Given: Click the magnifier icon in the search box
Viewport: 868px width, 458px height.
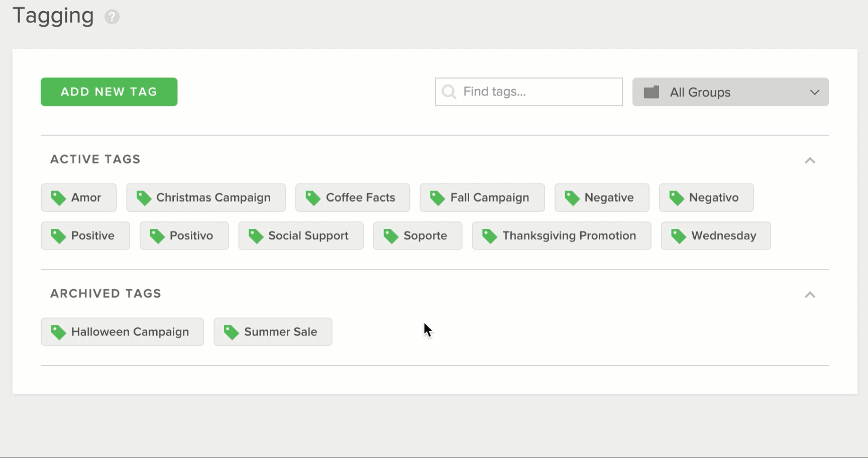Looking at the screenshot, I should 449,91.
